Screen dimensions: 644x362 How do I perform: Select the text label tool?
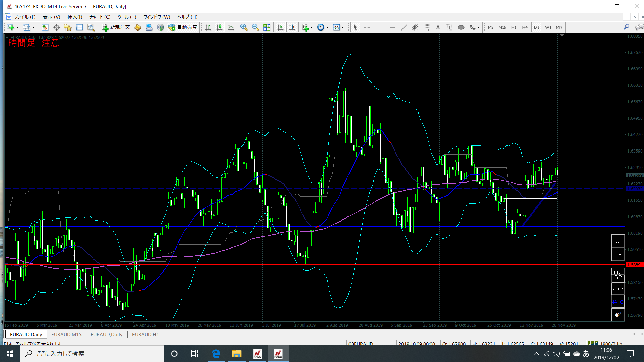point(449,27)
